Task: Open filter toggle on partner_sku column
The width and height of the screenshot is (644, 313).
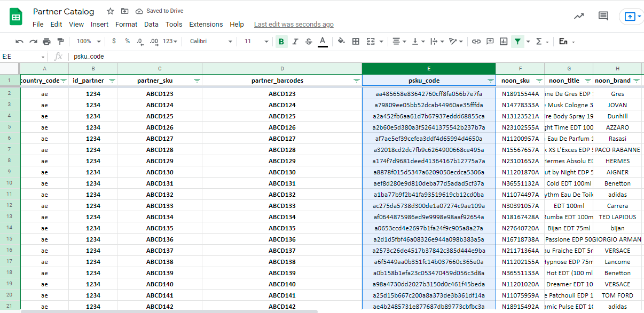Action: pos(197,81)
